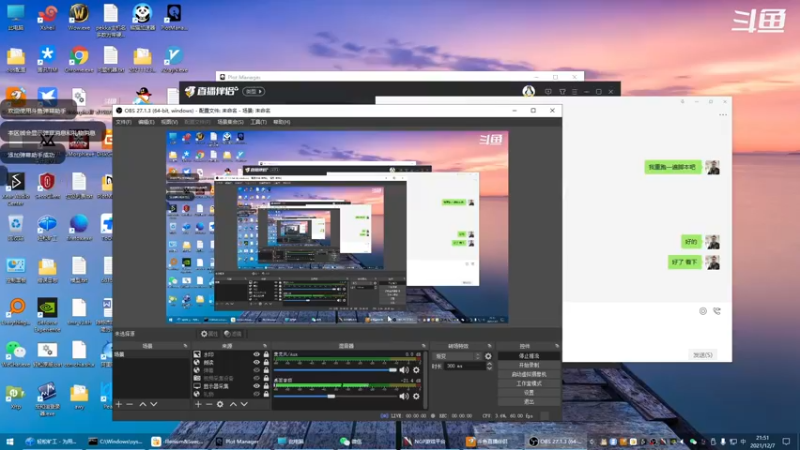Click the 桌面音频 volume slider
This screenshot has height=450, width=800.
click(335, 396)
